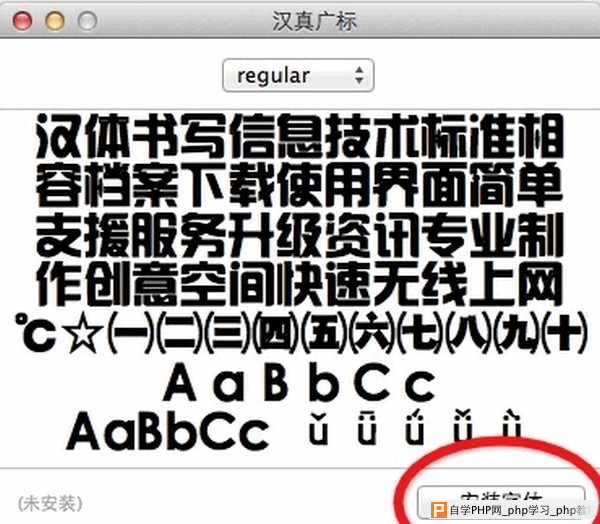This screenshot has height=524, width=600.
Task: Click the spaced A a B b C c sample
Action: coord(299,382)
